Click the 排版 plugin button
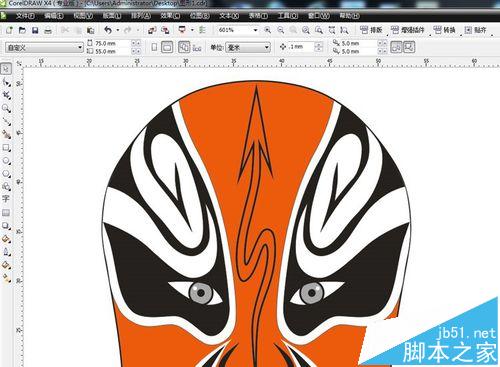Image resolution: width=500 pixels, height=367 pixels. 371,30
